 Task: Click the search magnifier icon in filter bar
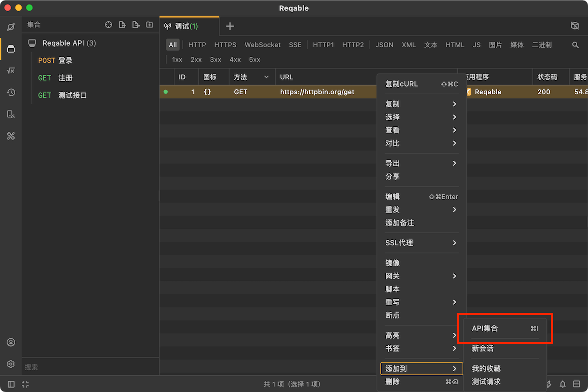[575, 45]
